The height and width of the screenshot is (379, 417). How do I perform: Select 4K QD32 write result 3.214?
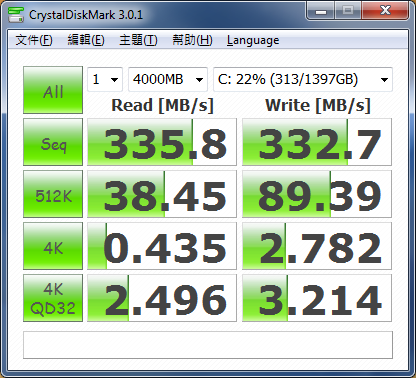(x=317, y=298)
